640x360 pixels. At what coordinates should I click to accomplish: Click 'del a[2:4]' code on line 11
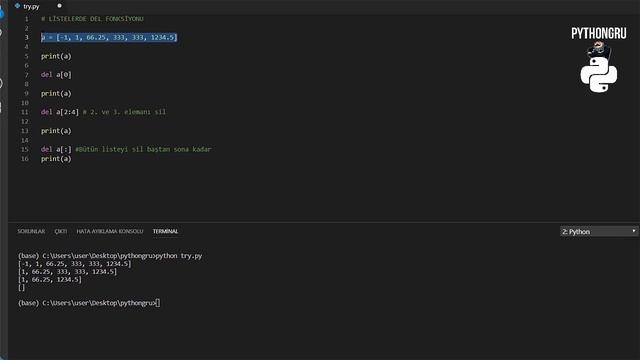pos(60,112)
